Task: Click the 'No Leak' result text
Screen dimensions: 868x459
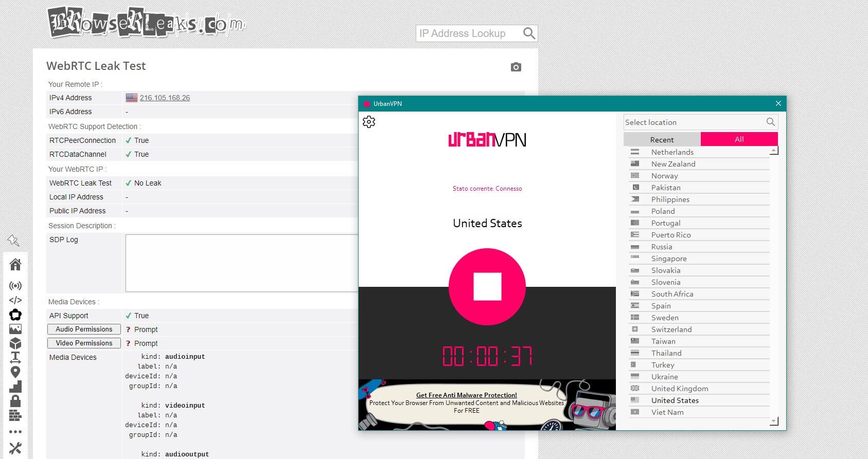Action: (x=148, y=183)
